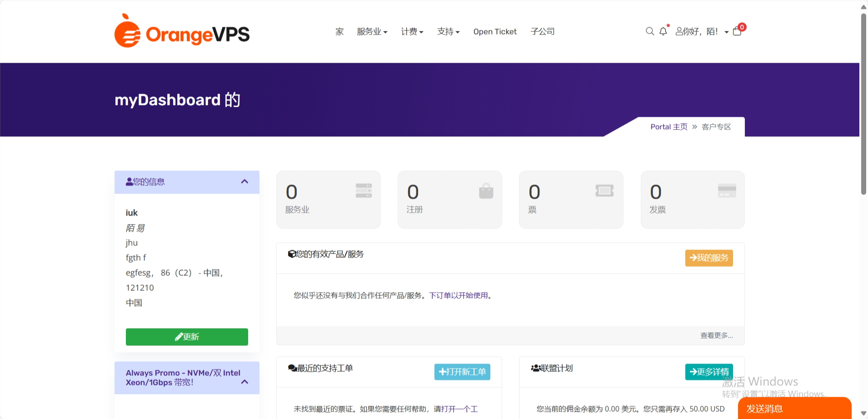Select the ticket icon on the 票 card

(604, 190)
